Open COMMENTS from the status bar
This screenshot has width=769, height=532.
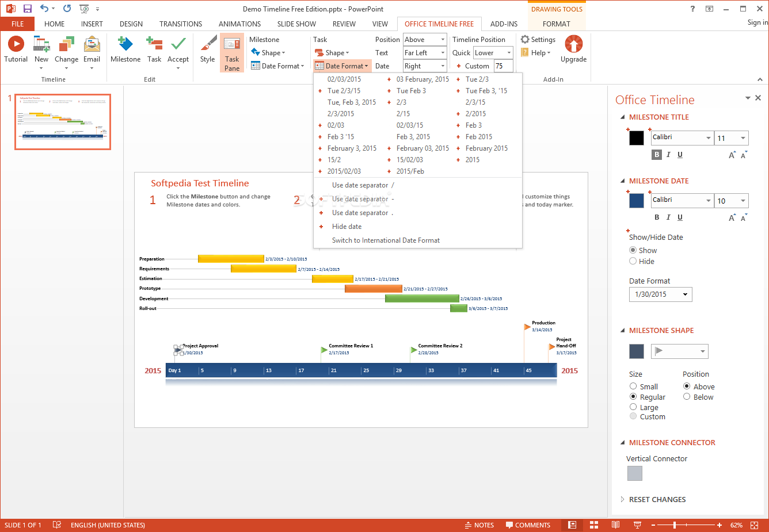(528, 525)
